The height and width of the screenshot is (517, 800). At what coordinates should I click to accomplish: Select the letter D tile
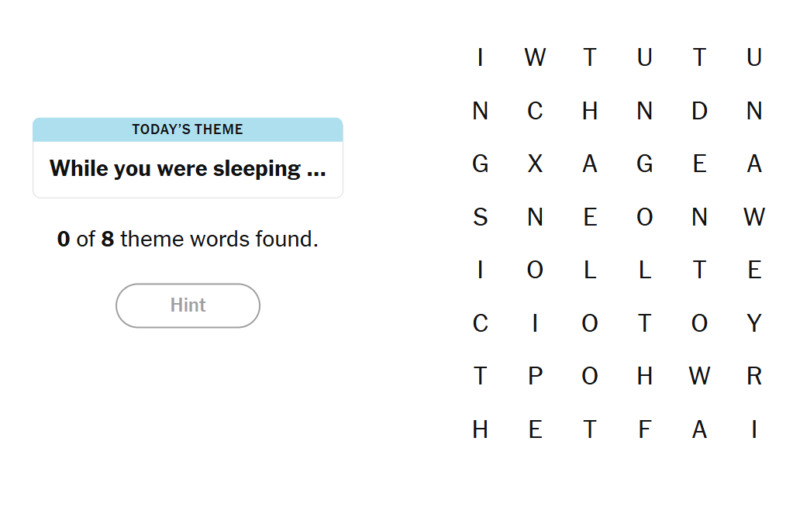[x=699, y=111]
